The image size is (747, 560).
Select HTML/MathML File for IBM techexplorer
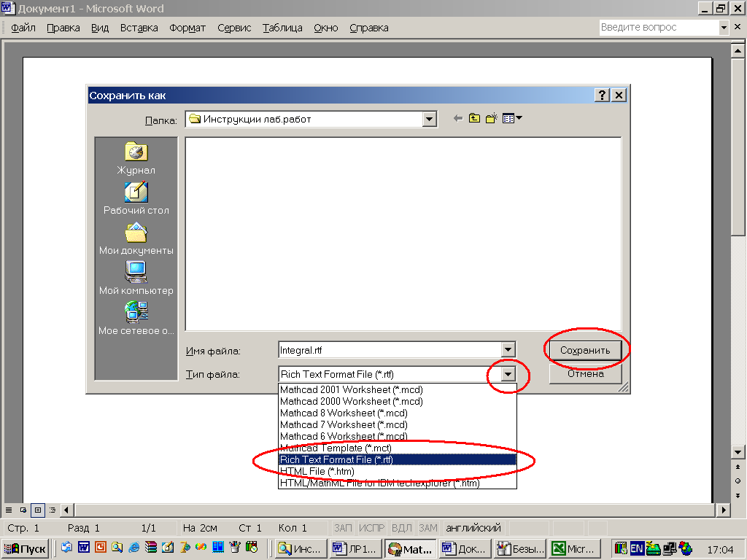398,483
